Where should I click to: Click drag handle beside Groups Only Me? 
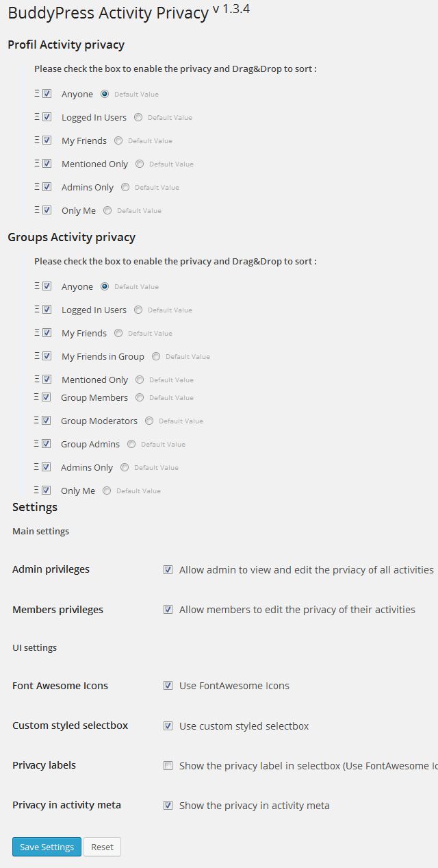pyautogui.click(x=37, y=491)
